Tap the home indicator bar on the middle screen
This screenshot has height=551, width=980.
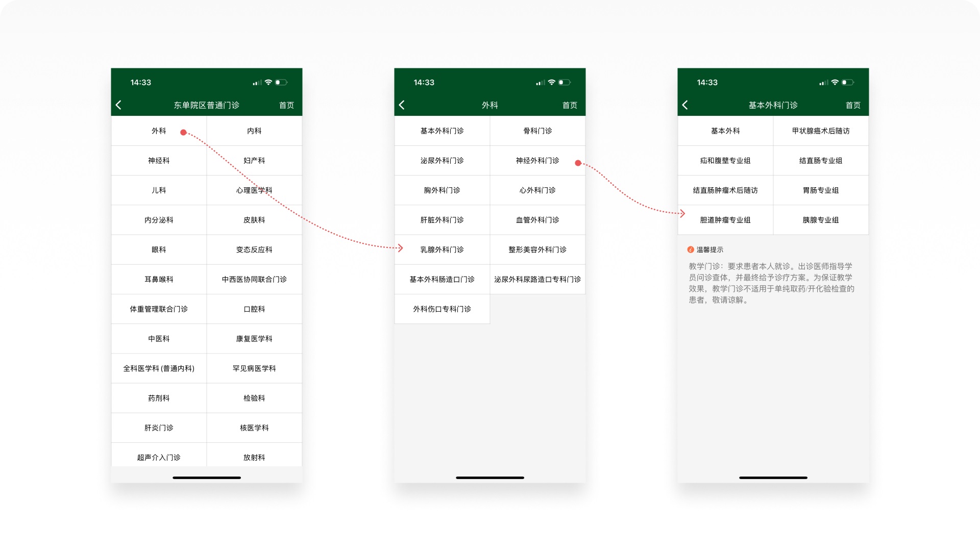489,478
